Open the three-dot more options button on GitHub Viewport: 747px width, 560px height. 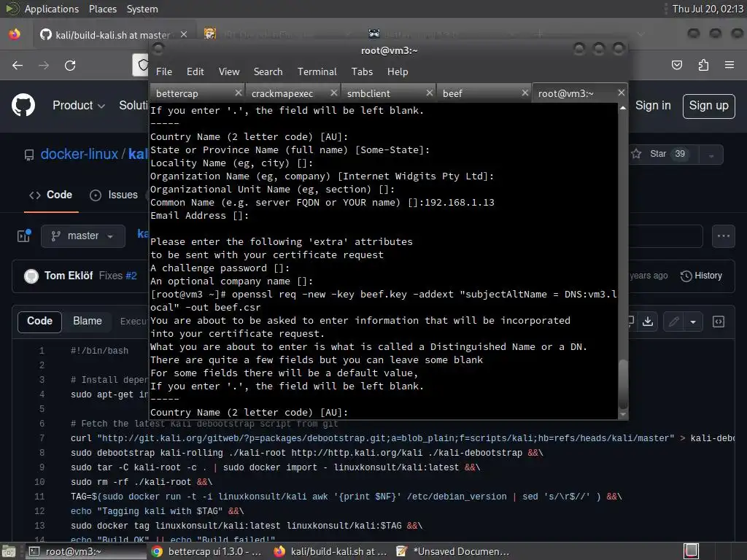[x=723, y=236]
